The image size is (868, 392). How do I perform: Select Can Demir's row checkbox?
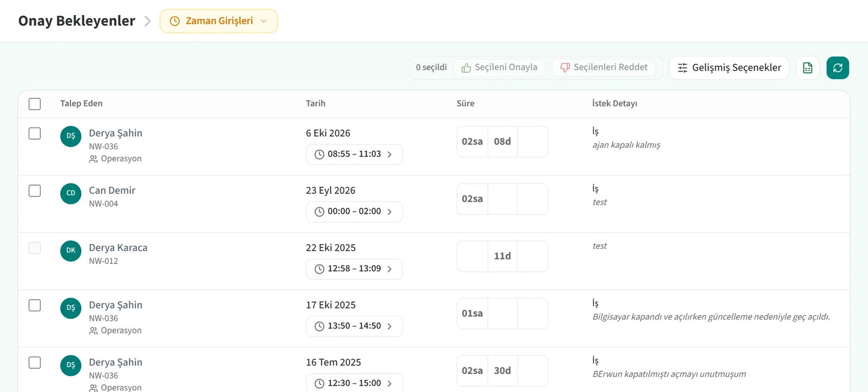click(35, 191)
